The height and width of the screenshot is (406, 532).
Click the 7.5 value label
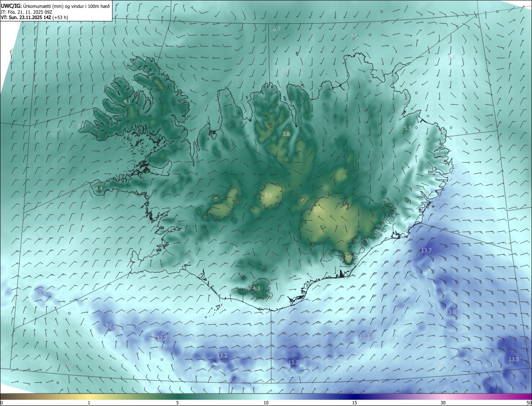(354, 37)
